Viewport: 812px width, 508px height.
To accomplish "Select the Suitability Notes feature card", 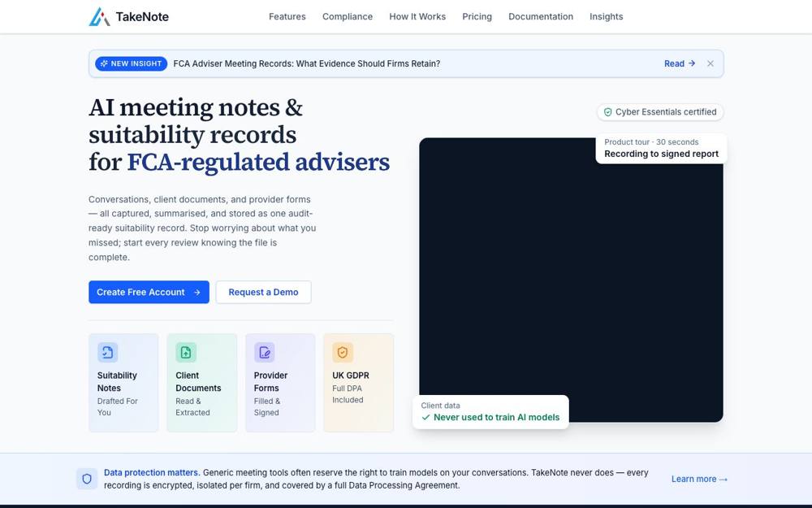I will pos(123,383).
